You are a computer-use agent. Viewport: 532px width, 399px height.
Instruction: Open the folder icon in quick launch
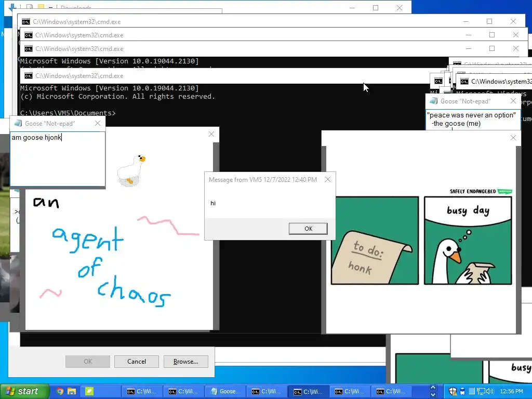pyautogui.click(x=72, y=391)
